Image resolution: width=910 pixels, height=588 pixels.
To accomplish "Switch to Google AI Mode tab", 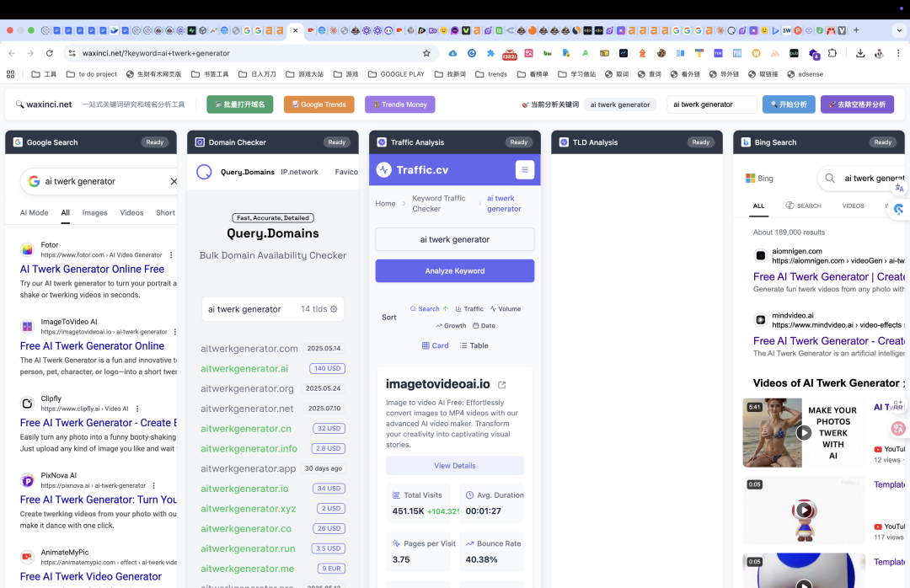I will click(35, 212).
